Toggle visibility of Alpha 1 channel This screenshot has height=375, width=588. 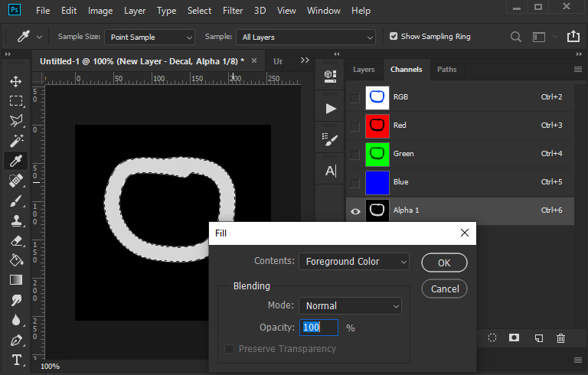pos(355,211)
